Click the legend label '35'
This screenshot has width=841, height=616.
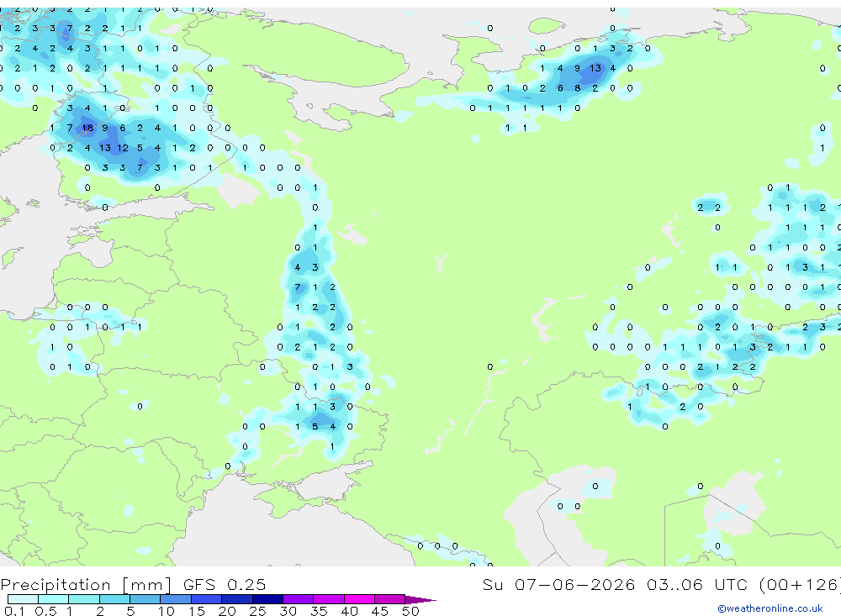pos(319,611)
